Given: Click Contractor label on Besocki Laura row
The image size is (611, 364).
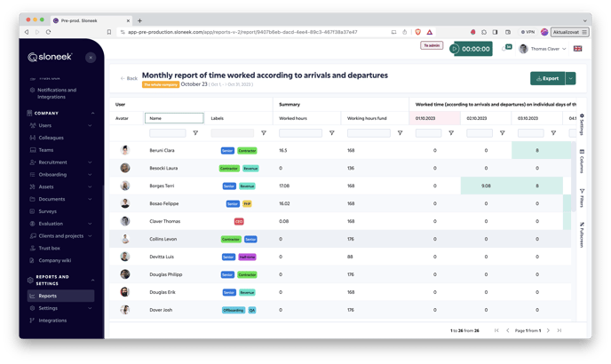Looking at the screenshot, I should (x=229, y=169).
